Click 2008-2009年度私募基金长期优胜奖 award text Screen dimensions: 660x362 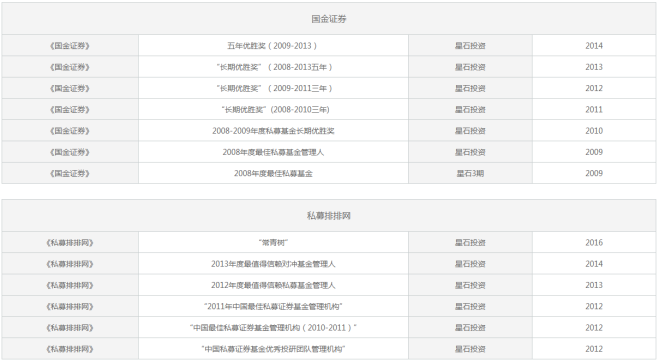tap(273, 131)
